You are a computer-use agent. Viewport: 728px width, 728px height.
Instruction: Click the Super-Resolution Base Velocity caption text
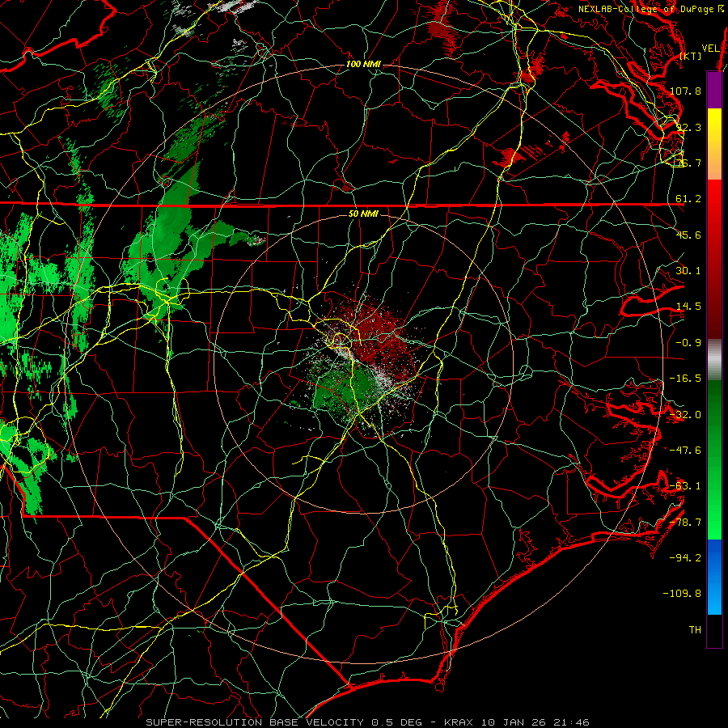coord(368,722)
